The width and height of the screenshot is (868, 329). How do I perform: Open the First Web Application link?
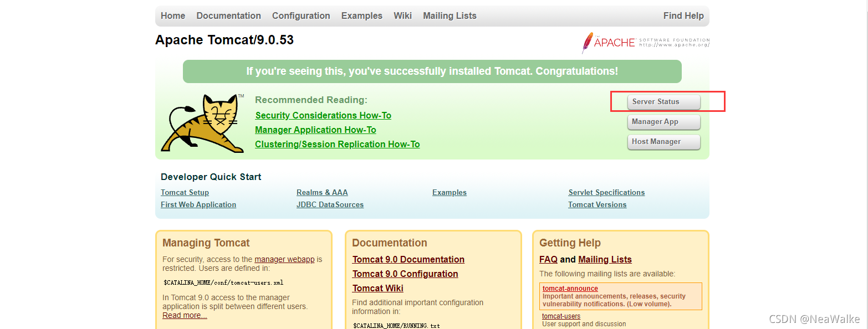(x=198, y=205)
